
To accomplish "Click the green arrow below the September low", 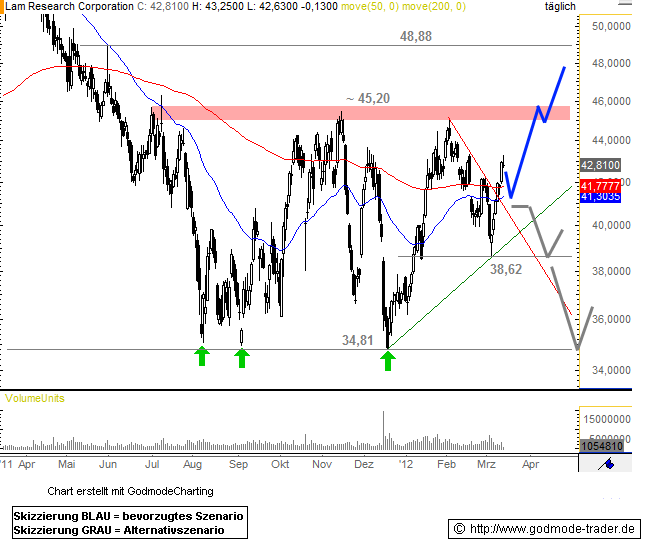I will pyautogui.click(x=242, y=356).
